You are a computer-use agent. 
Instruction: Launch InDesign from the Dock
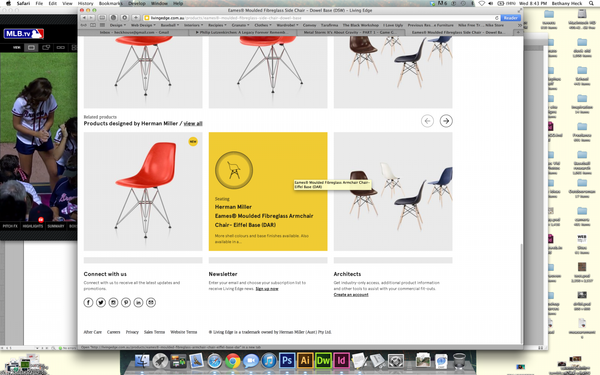(x=341, y=360)
